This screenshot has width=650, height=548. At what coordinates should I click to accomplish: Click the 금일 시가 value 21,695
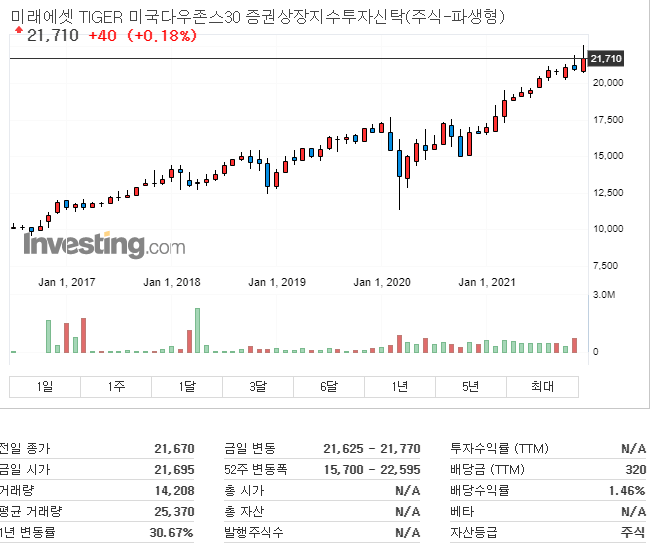[x=174, y=470]
